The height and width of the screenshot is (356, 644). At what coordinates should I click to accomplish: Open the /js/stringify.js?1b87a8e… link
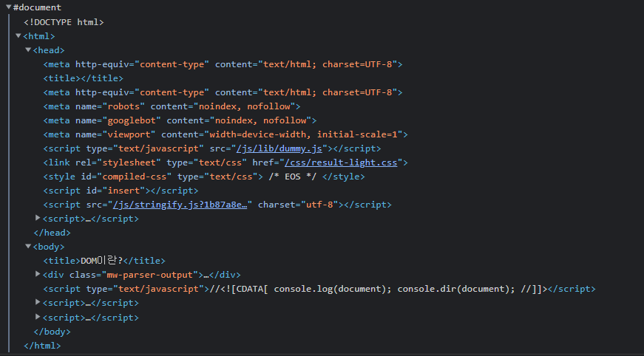coord(180,205)
